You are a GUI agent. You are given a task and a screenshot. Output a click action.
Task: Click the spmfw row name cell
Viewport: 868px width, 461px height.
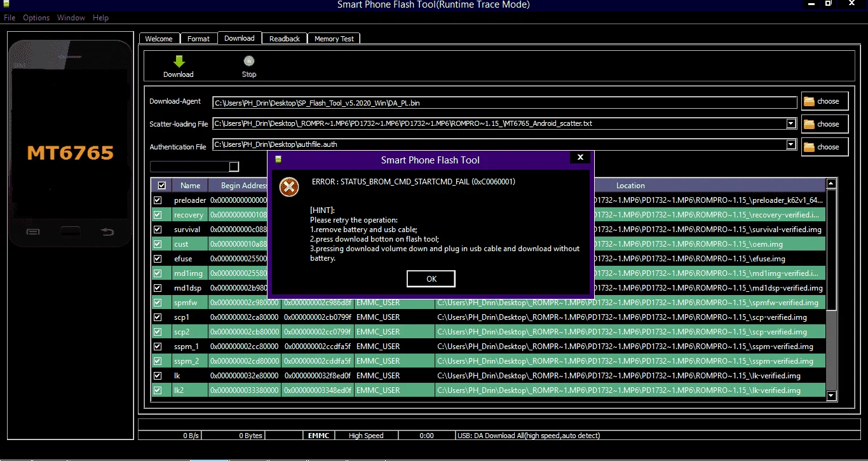click(190, 303)
